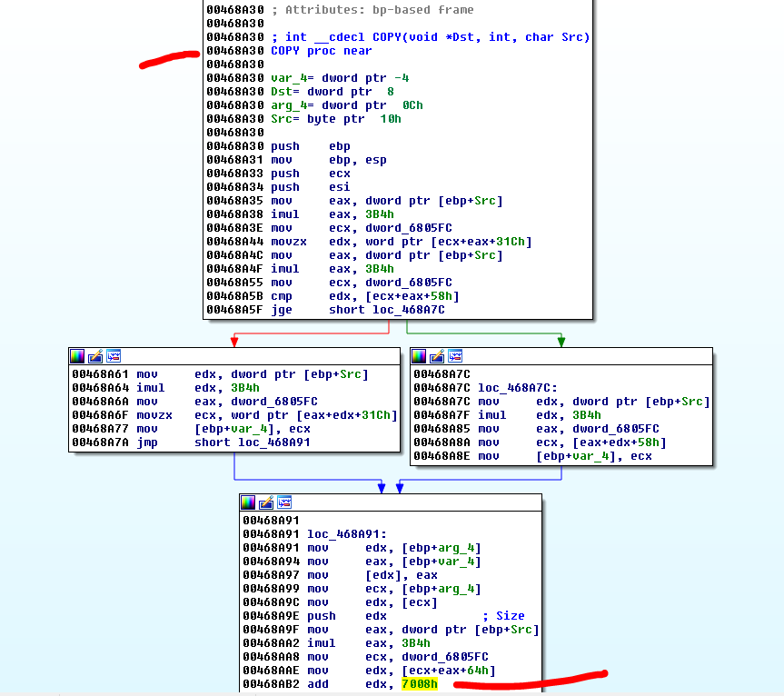Click edit/pencil icon on 00468A61 block
Screen dimensions: 784x696
[95, 356]
